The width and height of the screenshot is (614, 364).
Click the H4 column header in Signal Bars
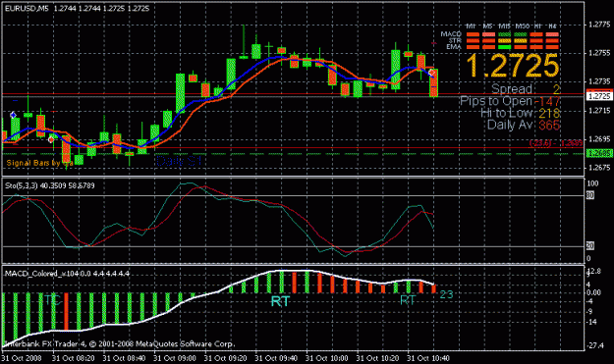coord(552,26)
